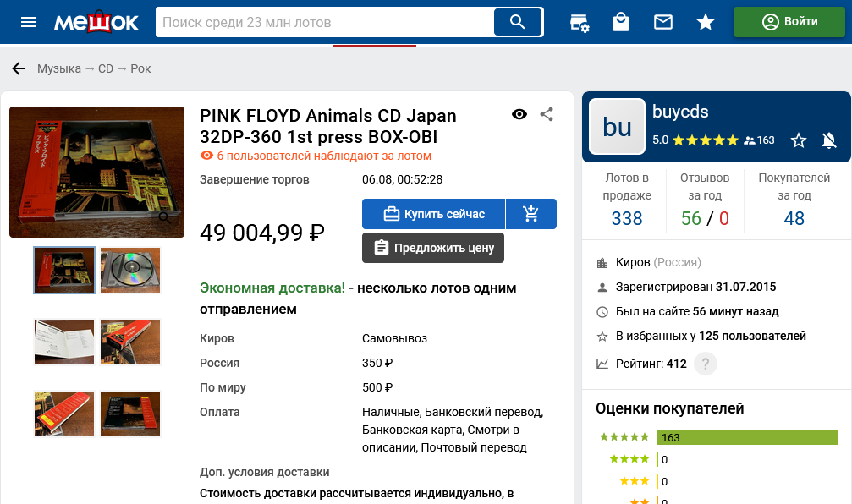The image size is (852, 504).
Task: Open 56 positive reviews count
Action: 691,218
